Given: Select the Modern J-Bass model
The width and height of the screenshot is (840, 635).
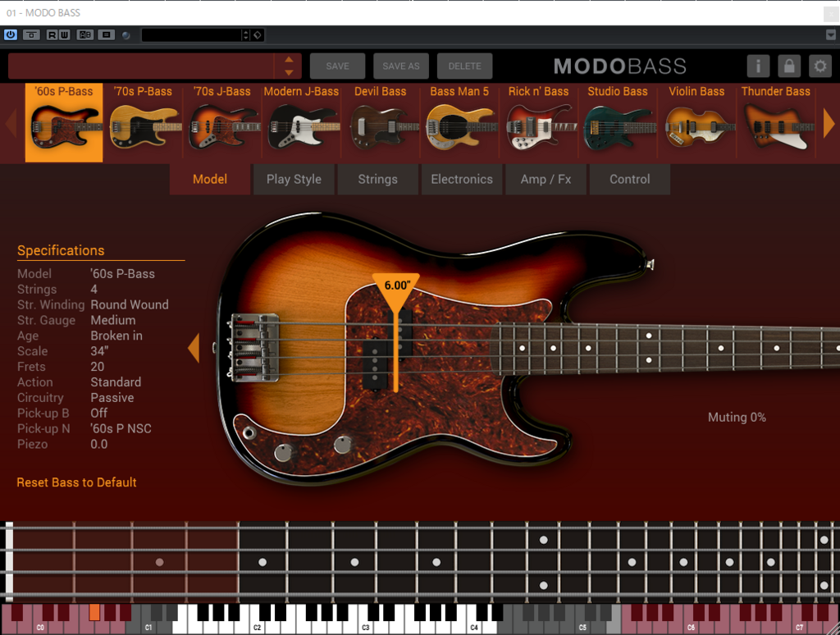Looking at the screenshot, I should [301, 123].
